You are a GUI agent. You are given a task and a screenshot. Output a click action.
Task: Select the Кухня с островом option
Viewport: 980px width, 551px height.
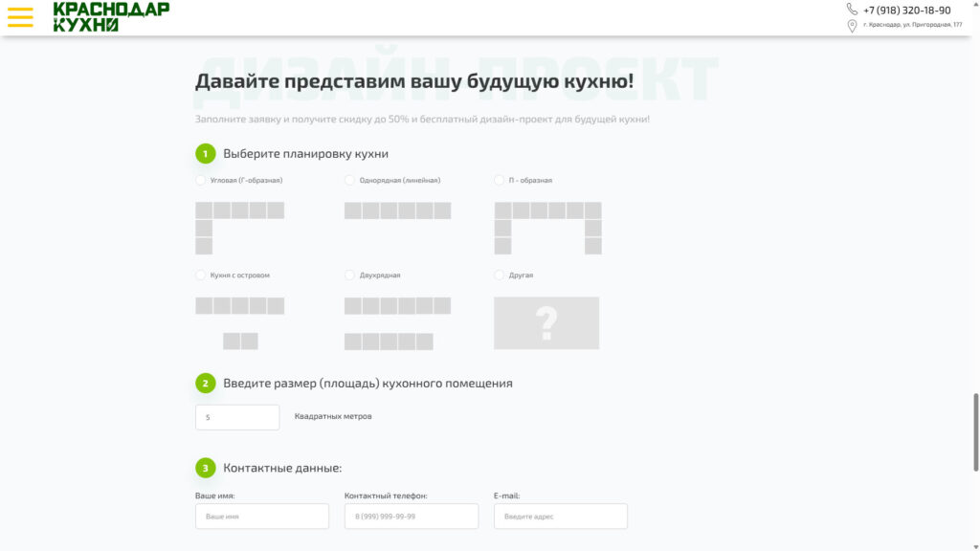coord(201,275)
